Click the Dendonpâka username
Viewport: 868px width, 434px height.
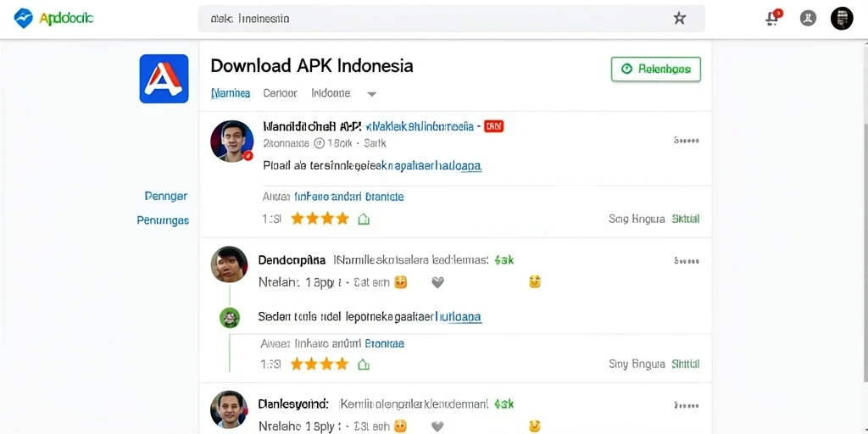pos(292,259)
